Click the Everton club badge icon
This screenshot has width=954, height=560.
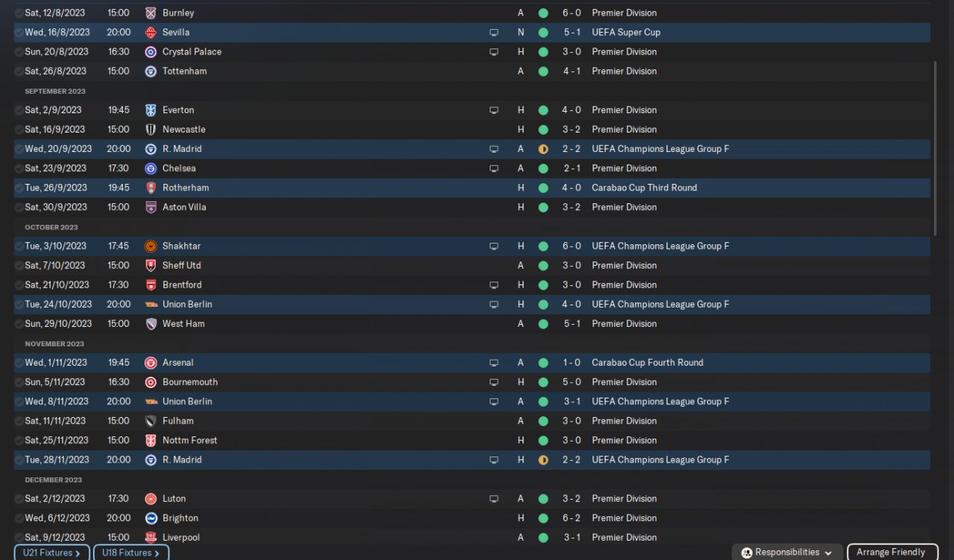point(151,110)
